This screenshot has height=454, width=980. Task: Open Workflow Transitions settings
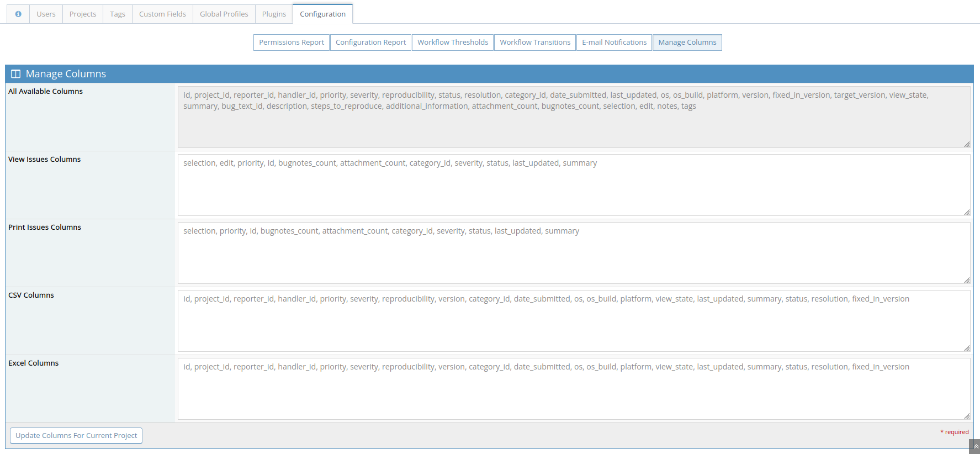[x=535, y=43]
